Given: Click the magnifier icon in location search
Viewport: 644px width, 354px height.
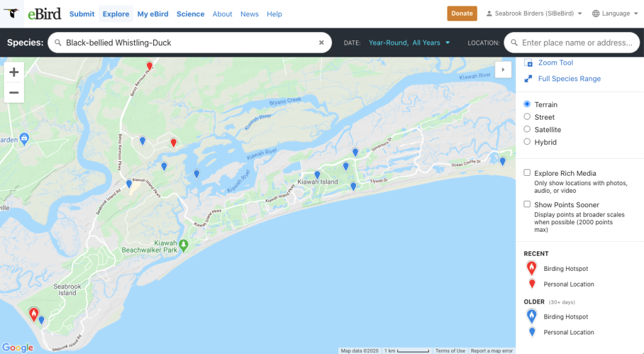Looking at the screenshot, I should tap(514, 43).
